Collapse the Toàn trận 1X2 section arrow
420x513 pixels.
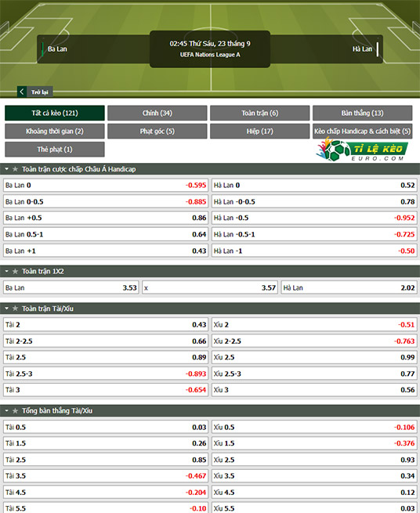tap(6, 271)
